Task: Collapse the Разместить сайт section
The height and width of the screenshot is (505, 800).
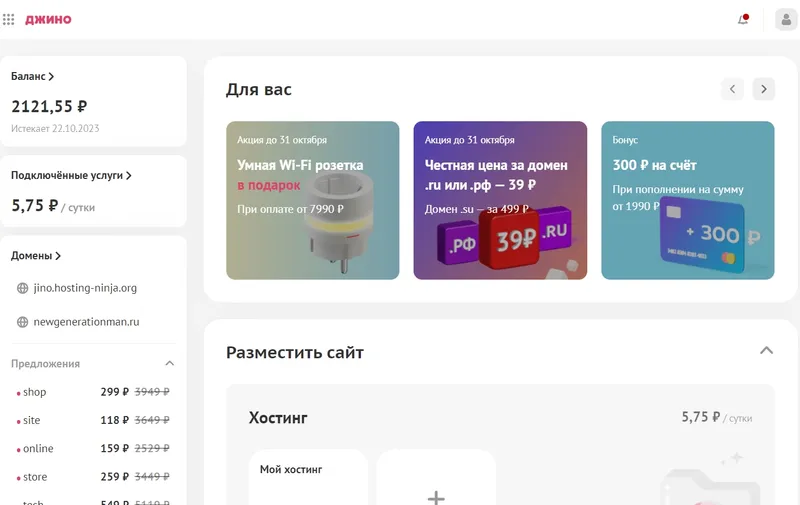Action: pyautogui.click(x=766, y=350)
